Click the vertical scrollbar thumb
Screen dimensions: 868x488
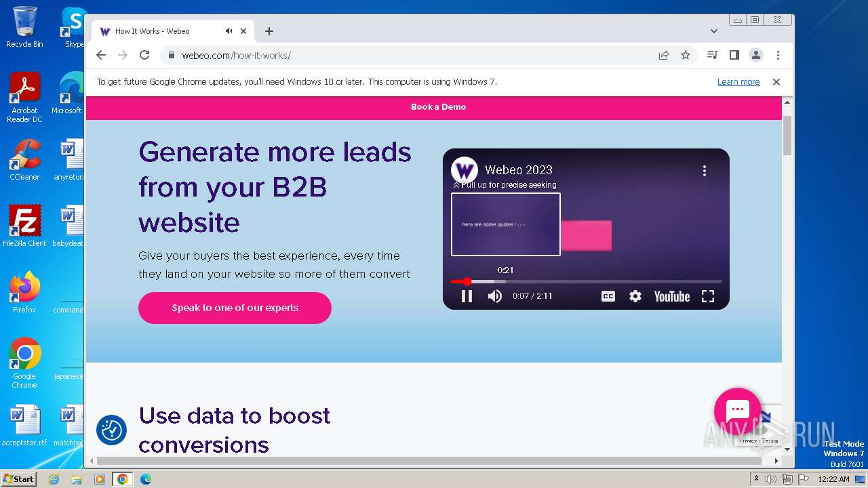coord(787,136)
